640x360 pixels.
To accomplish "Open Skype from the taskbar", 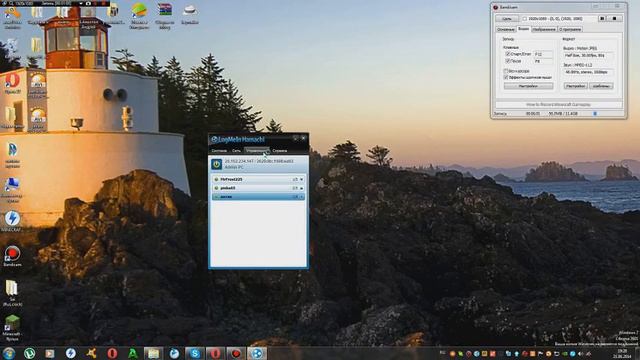I will coord(195,353).
